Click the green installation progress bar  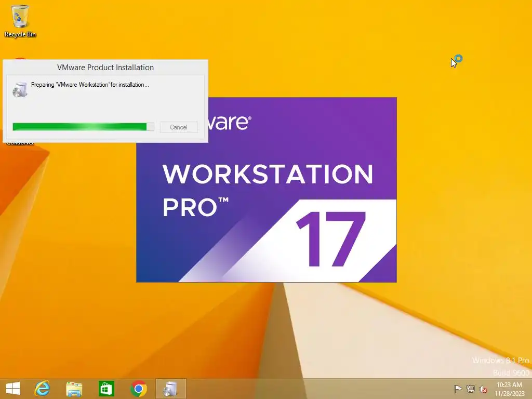pyautogui.click(x=83, y=127)
